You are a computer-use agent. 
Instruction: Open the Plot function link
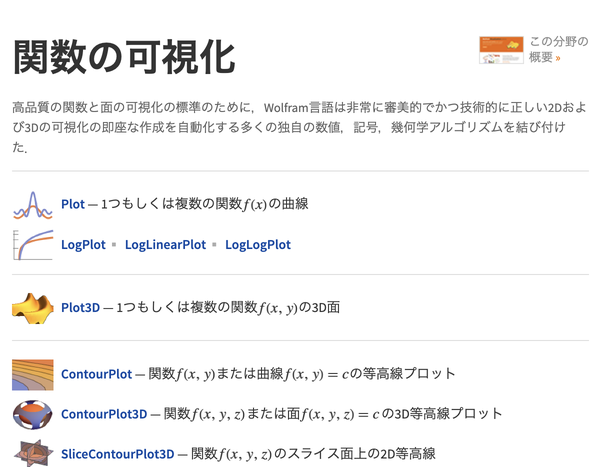pos(73,204)
